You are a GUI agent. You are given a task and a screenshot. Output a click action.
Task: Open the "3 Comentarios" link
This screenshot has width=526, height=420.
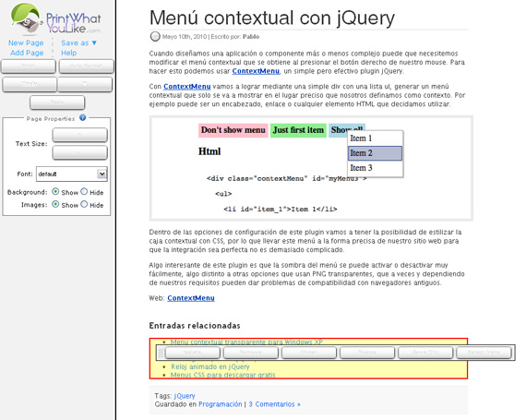(x=274, y=404)
